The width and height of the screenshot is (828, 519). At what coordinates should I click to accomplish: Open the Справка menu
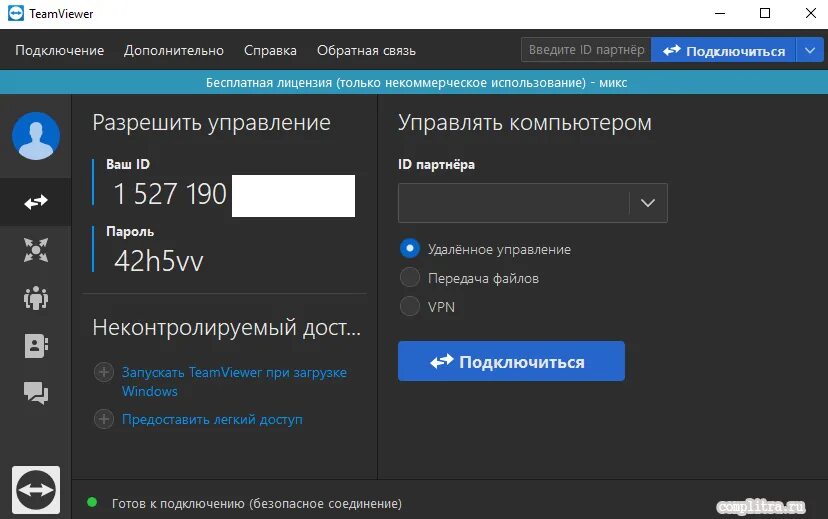(270, 51)
